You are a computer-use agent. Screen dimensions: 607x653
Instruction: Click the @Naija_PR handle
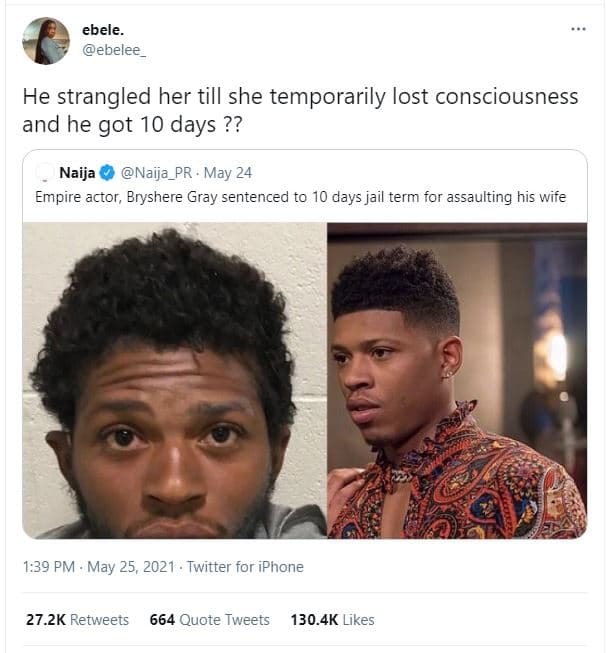156,173
